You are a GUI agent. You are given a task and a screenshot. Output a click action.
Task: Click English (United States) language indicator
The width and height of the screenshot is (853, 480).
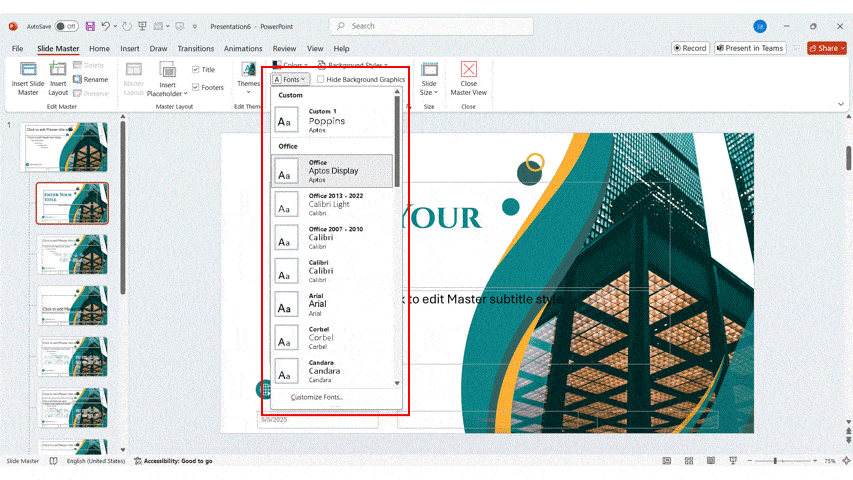tap(96, 461)
